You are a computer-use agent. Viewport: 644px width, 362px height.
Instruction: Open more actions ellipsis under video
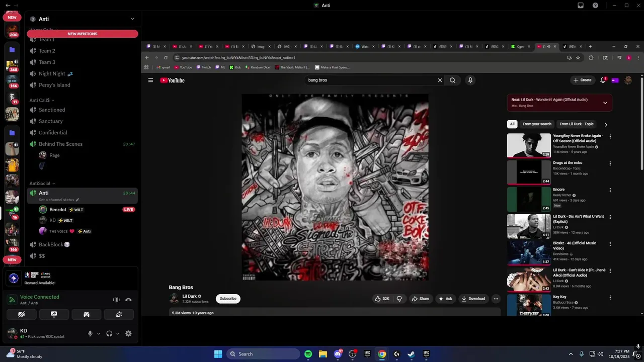(x=496, y=299)
